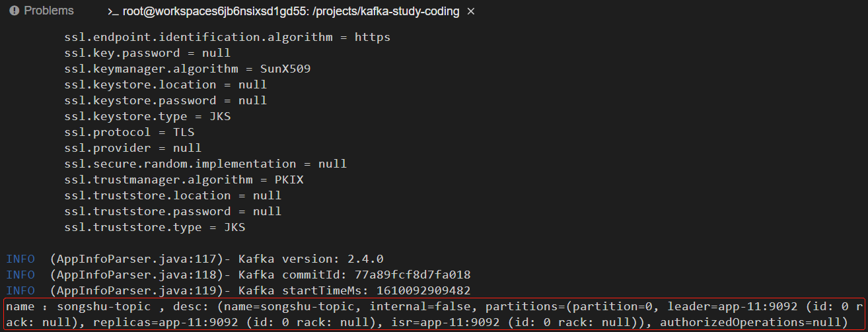Click the terminal prompt icon on tab

pos(112,12)
